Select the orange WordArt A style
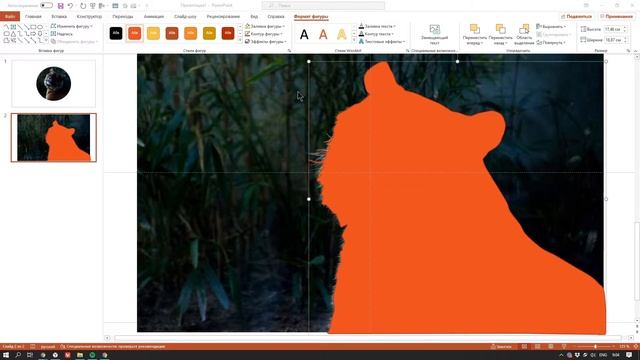The height and width of the screenshot is (360, 640). click(x=323, y=34)
